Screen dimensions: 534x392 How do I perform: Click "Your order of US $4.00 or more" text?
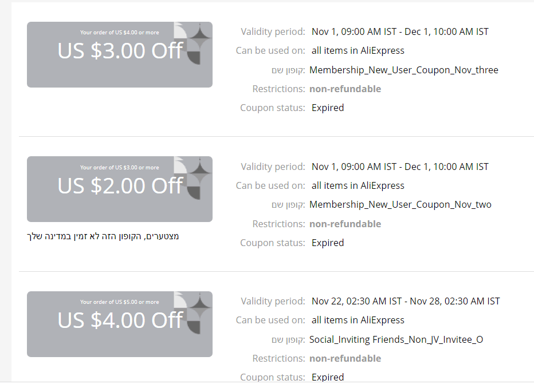point(120,33)
